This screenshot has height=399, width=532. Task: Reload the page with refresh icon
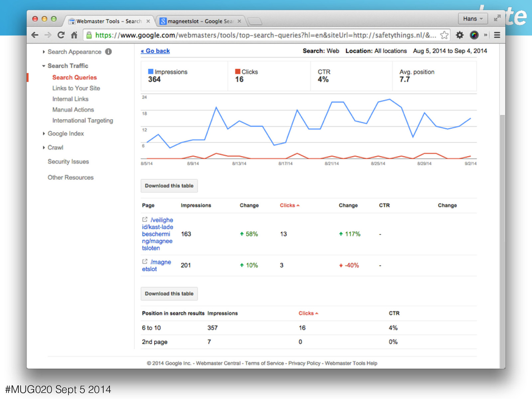61,35
